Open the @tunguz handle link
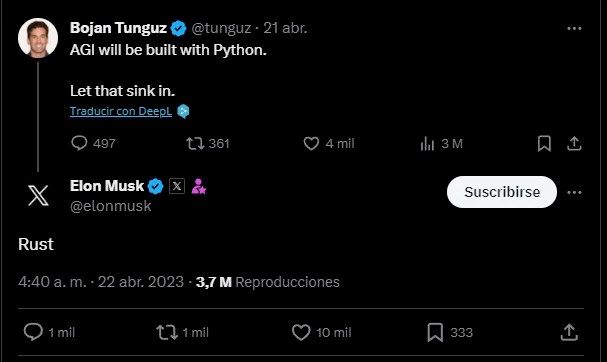This screenshot has width=607, height=362. coord(221,28)
